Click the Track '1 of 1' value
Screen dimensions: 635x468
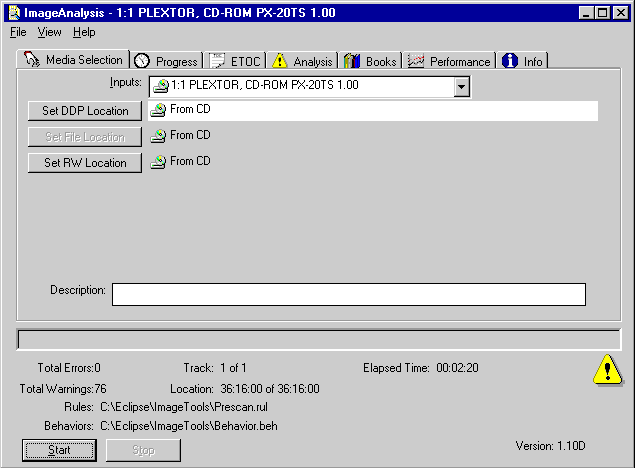tap(233, 368)
